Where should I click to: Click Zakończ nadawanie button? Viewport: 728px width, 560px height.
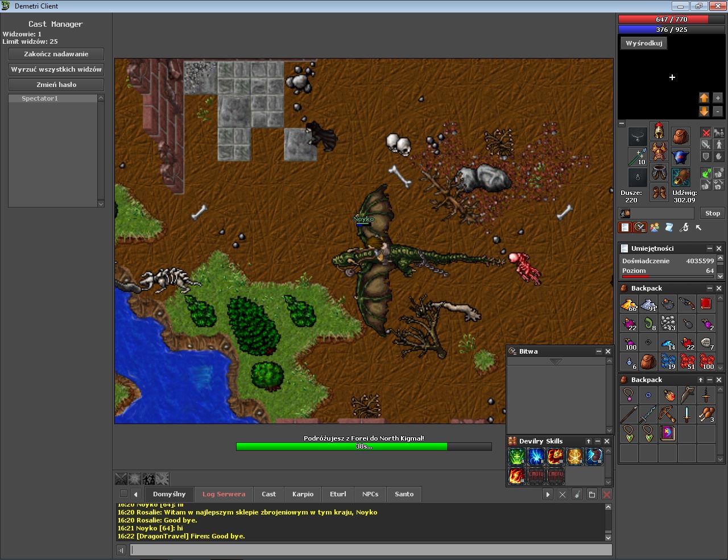[56, 54]
